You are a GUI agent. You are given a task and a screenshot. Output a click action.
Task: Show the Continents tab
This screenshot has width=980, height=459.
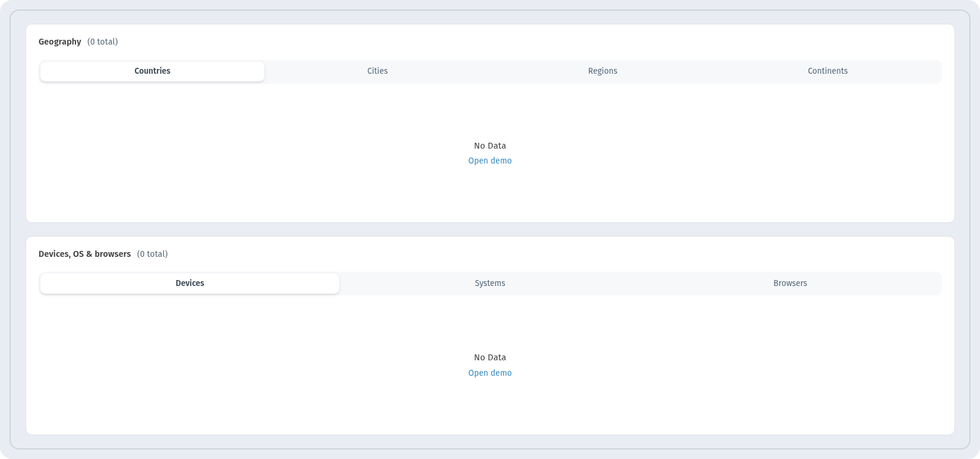pyautogui.click(x=827, y=71)
